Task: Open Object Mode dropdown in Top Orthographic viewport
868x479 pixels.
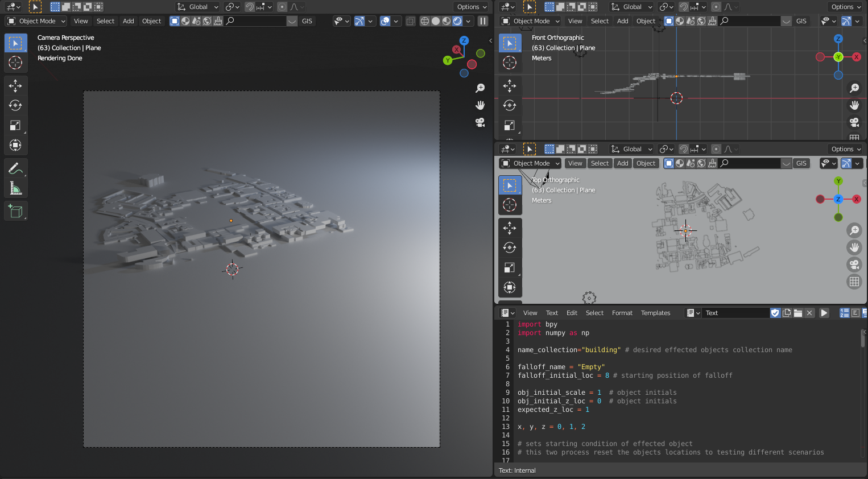Action: [531, 163]
